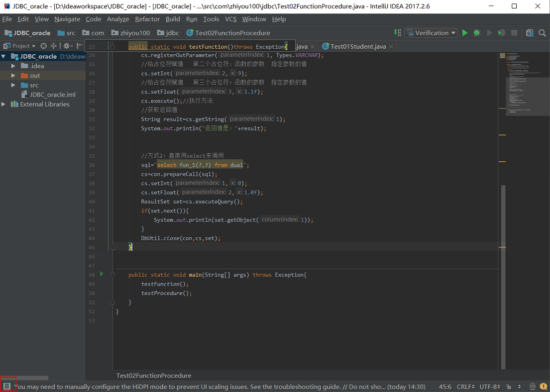Open Project panel settings gear
550x392 pixels.
point(67,46)
